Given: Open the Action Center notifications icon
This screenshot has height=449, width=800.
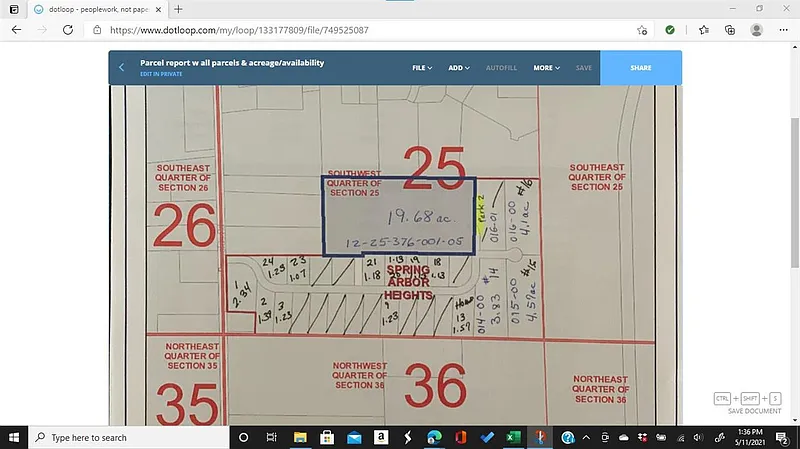Looking at the screenshot, I should (782, 437).
